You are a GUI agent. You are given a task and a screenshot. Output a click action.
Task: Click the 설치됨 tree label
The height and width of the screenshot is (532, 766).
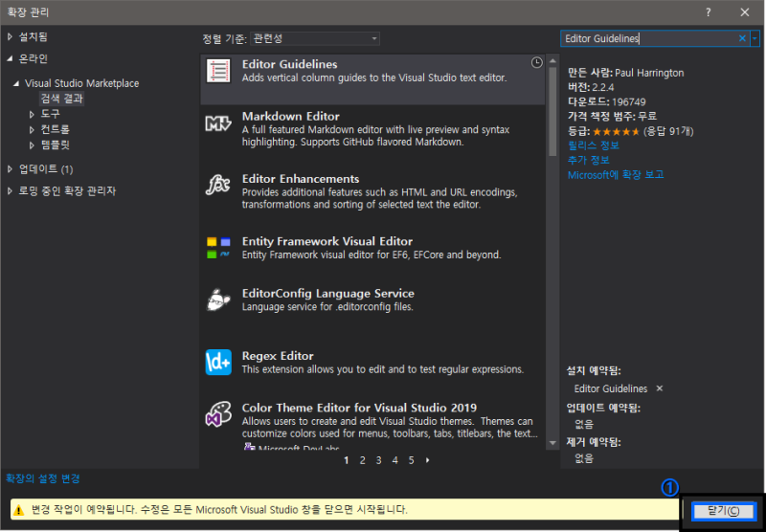pyautogui.click(x=33, y=36)
